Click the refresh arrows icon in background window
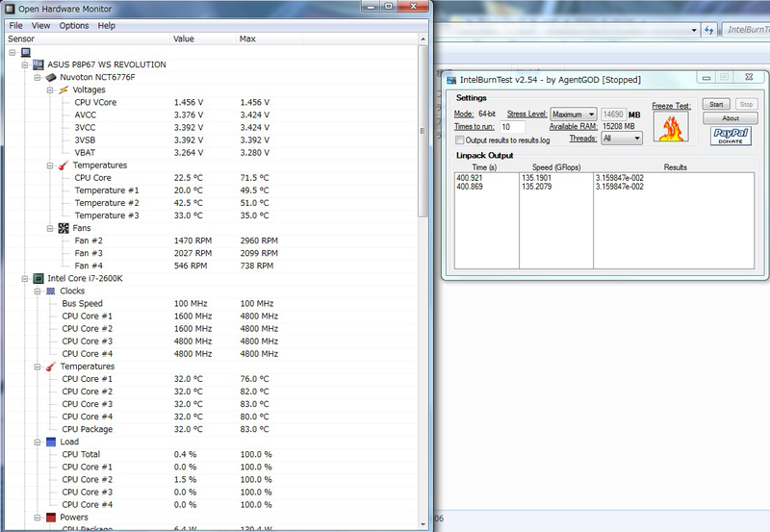This screenshot has height=532, width=770. 708,30
